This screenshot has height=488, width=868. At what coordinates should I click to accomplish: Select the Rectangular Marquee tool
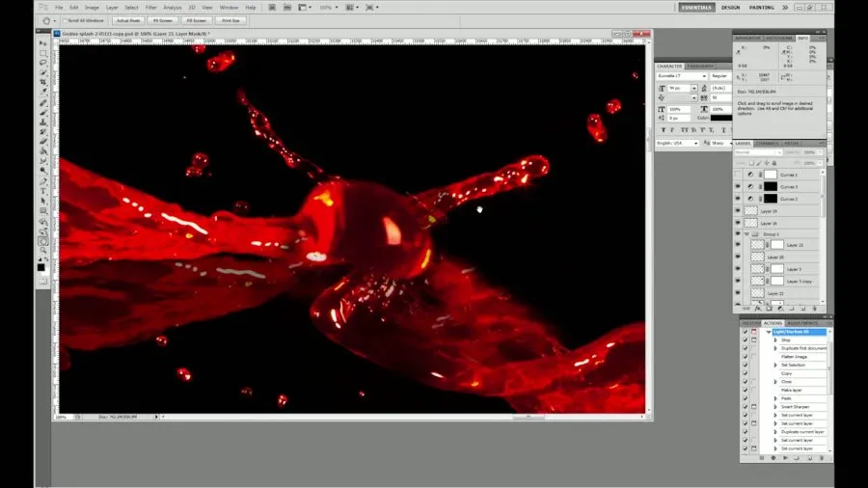[43, 53]
